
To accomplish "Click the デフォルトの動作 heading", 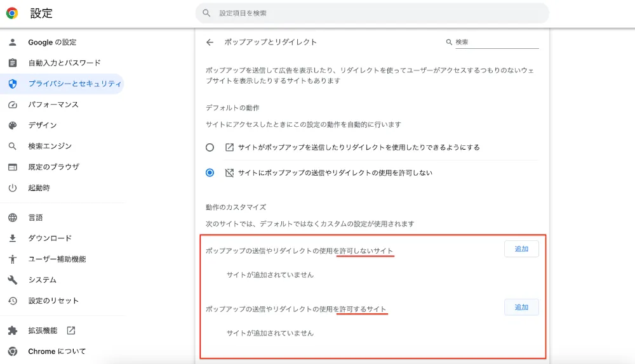I will click(232, 108).
